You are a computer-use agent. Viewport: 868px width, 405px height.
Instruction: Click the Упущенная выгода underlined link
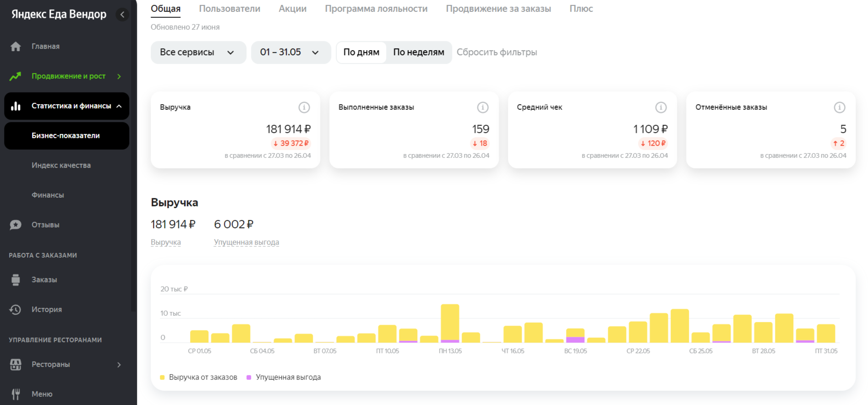point(246,242)
